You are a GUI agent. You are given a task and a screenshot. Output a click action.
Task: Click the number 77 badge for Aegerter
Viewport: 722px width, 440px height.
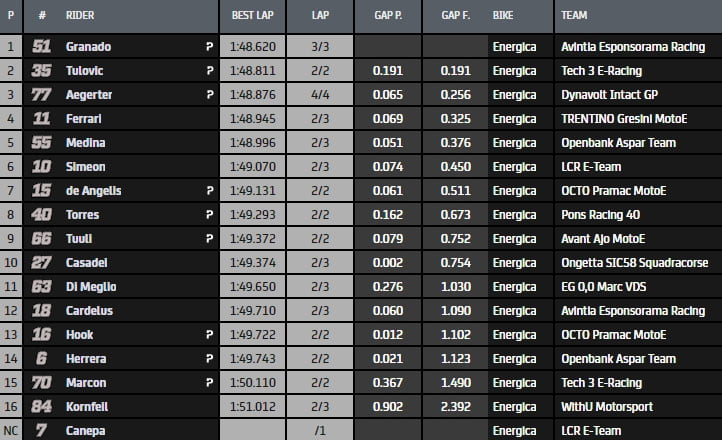(x=42, y=95)
